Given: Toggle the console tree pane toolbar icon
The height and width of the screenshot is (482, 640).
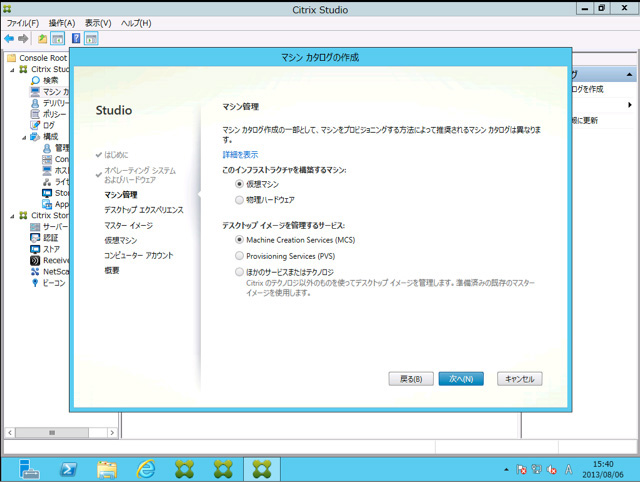Looking at the screenshot, I should click(58, 39).
